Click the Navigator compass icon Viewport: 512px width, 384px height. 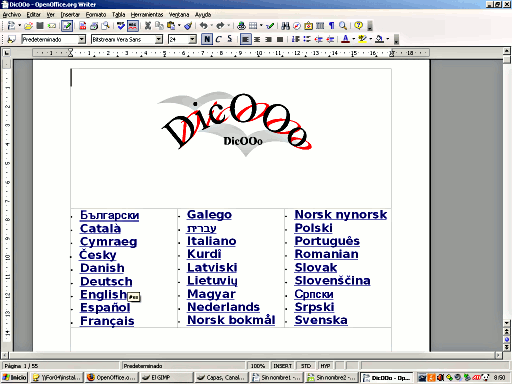(297, 26)
